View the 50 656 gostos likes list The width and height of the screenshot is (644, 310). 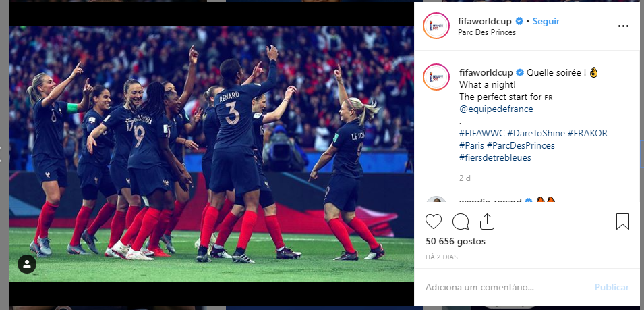point(455,241)
